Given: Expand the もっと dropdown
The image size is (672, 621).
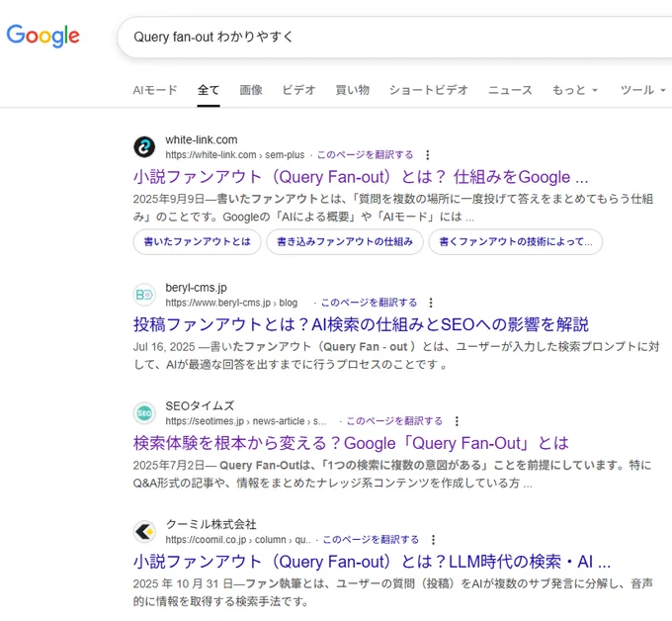Looking at the screenshot, I should click(575, 90).
